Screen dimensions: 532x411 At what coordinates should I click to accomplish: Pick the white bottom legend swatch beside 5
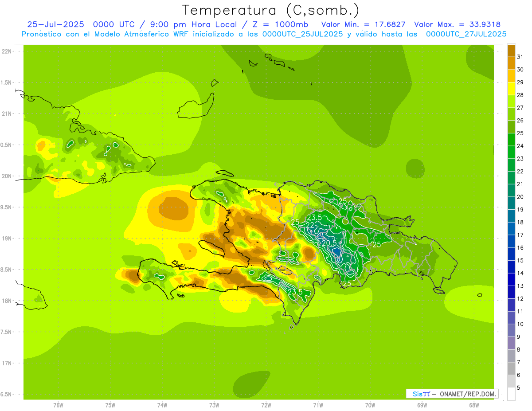pyautogui.click(x=511, y=394)
